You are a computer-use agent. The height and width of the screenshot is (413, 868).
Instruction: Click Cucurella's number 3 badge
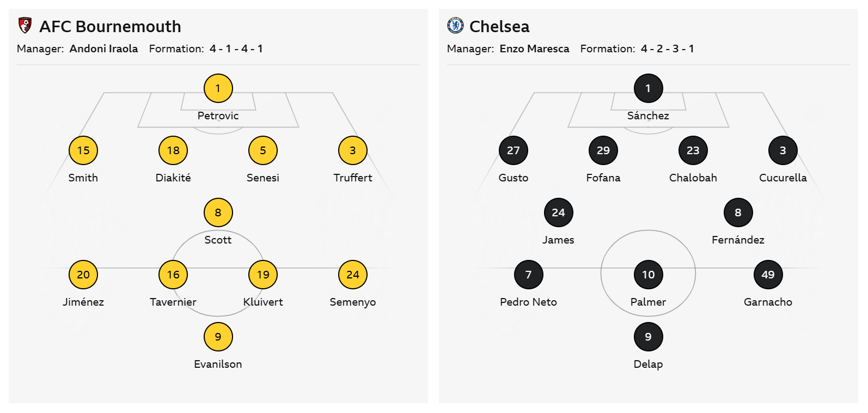783,150
